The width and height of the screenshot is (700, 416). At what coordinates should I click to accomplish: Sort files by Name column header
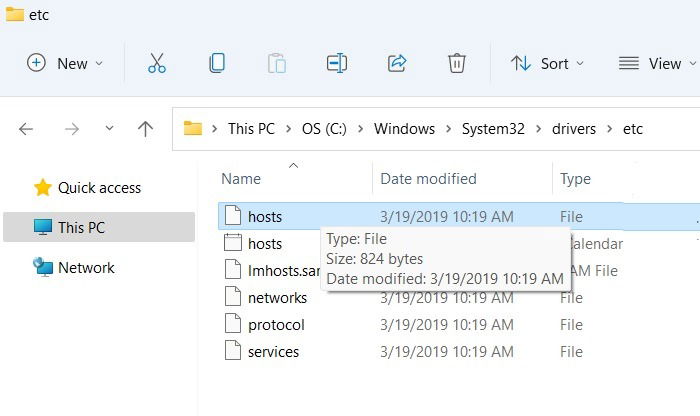[241, 179]
